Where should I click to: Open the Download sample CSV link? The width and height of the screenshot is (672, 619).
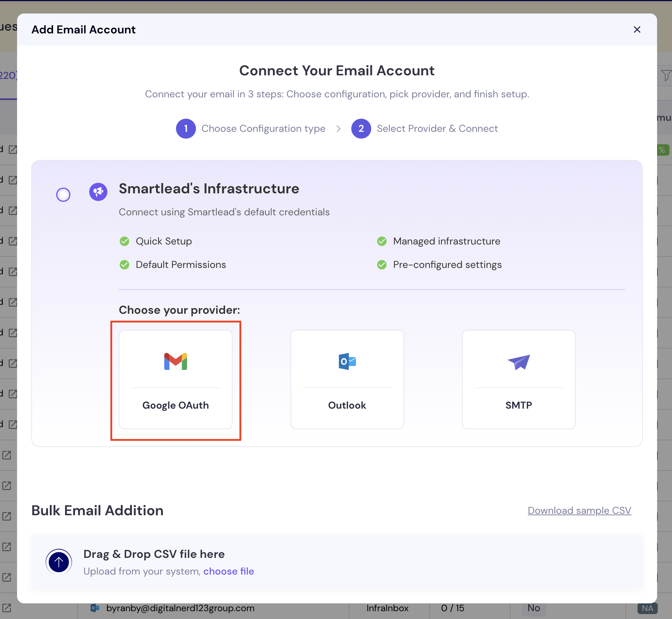(580, 510)
